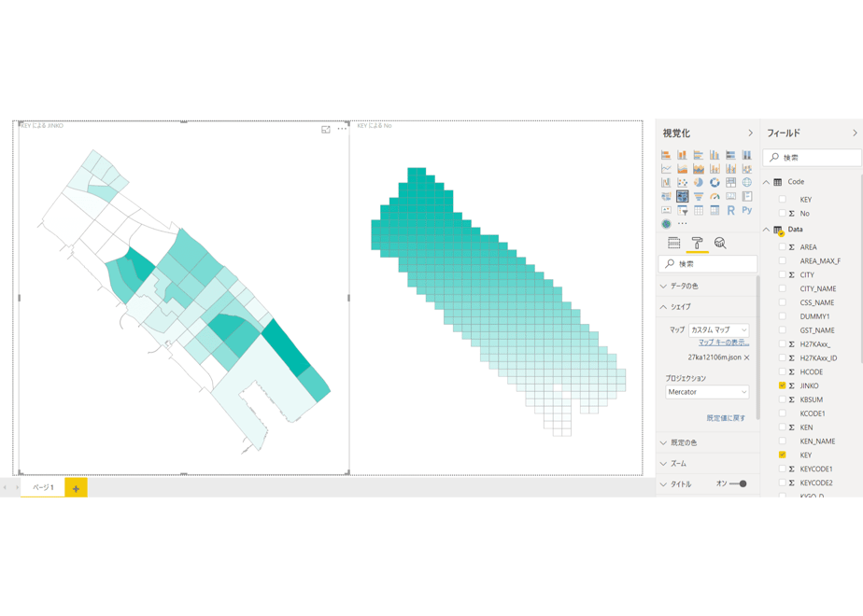Check the KEN_NAME field checkbox
The height and width of the screenshot is (616, 863).
point(782,441)
